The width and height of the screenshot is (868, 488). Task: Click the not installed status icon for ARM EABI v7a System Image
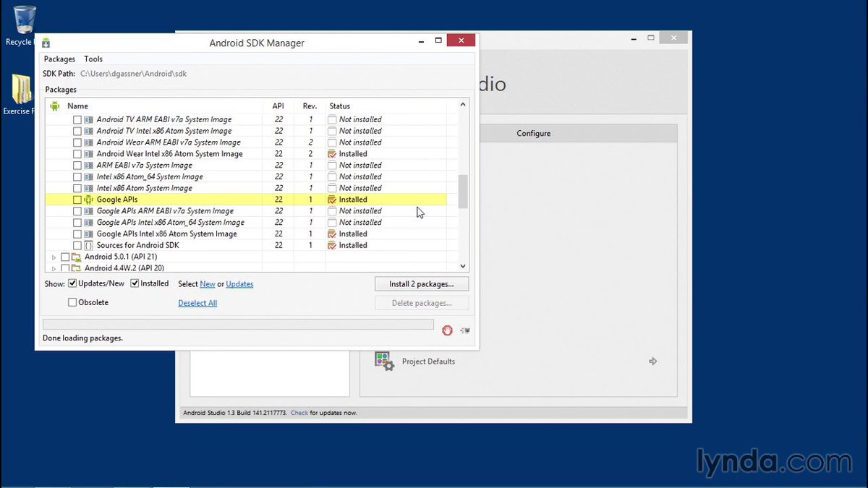tap(332, 166)
